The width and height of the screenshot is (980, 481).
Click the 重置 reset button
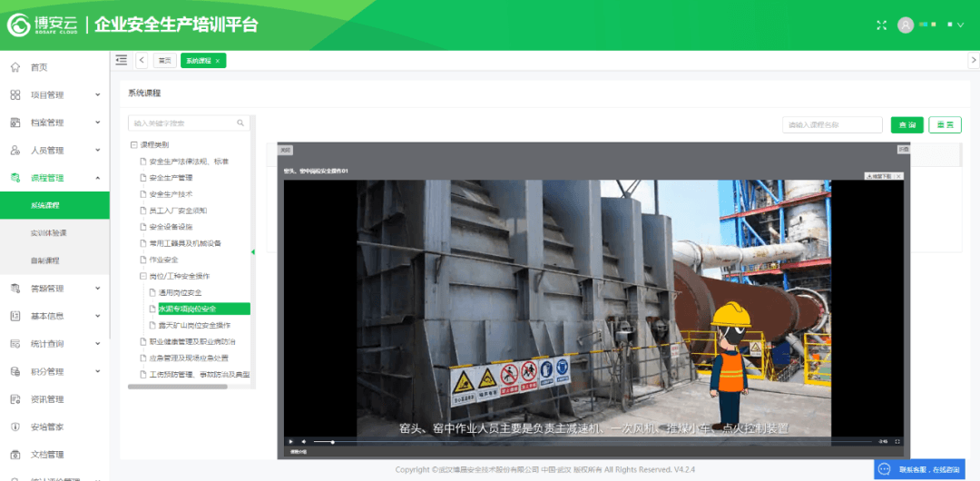[x=945, y=125]
